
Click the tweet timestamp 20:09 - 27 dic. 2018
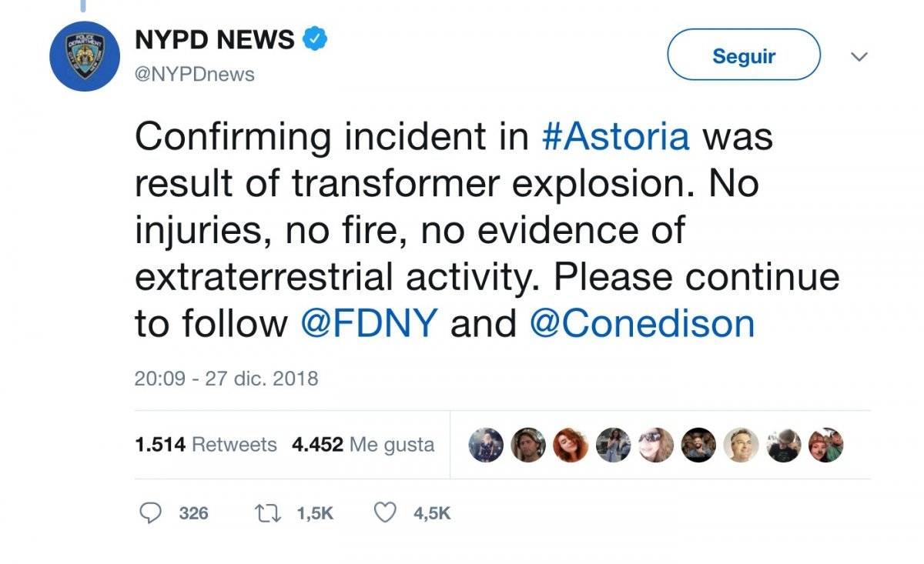(x=226, y=379)
